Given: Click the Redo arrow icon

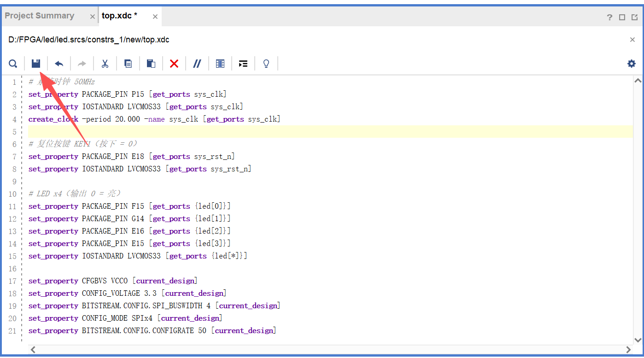Looking at the screenshot, I should [x=82, y=64].
